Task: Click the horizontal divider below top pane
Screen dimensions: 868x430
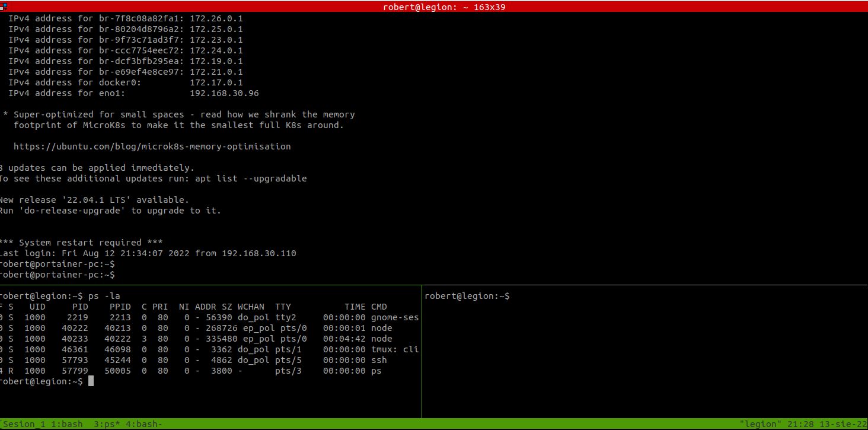Action: [433, 285]
